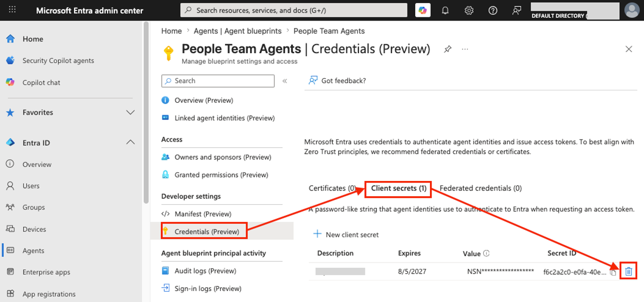Collapse the blade menu with double chevron
This screenshot has height=302, width=644.
[x=285, y=81]
